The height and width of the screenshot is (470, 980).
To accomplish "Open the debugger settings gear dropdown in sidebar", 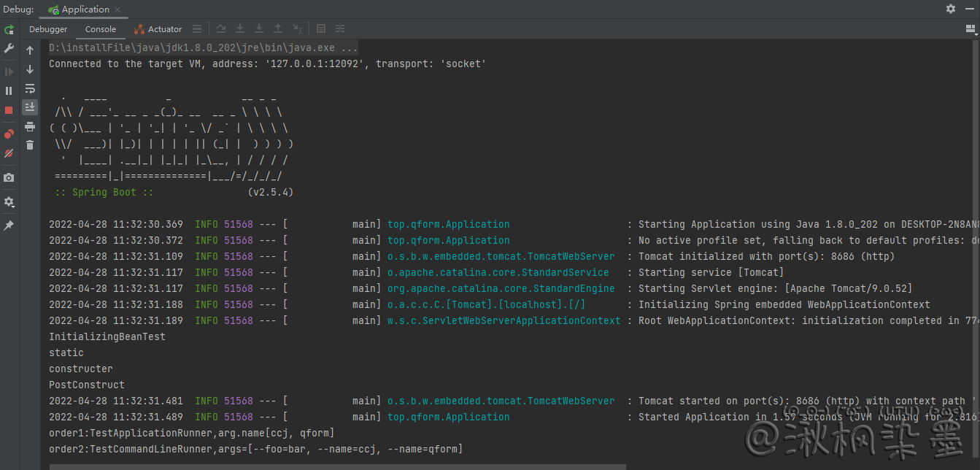I will pos(9,202).
